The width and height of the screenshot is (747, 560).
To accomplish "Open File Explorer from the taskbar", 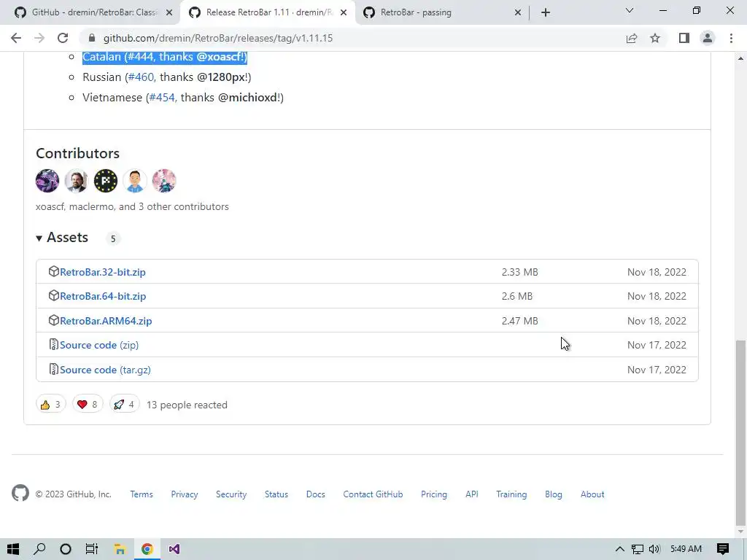I will (x=119, y=549).
